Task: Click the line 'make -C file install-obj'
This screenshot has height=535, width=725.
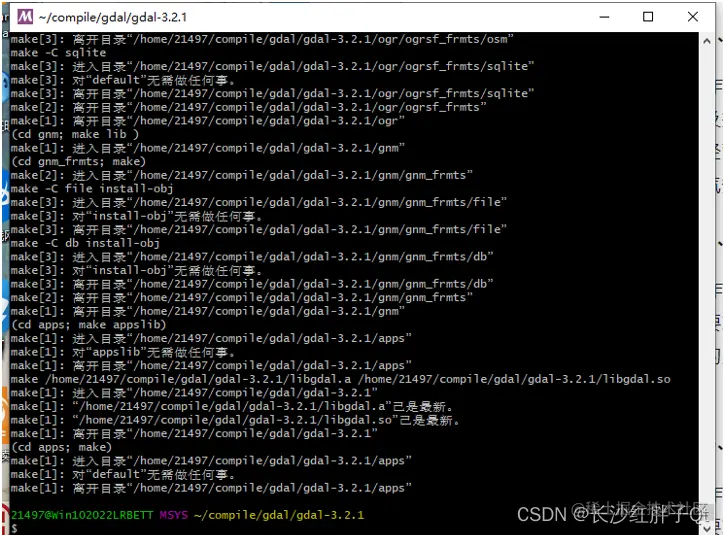Action: [x=92, y=189]
